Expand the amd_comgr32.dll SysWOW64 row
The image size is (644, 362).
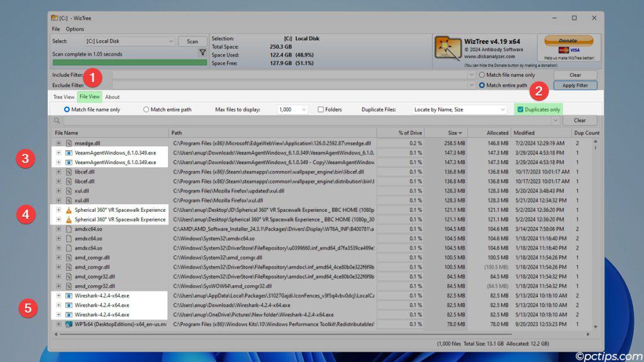tap(58, 286)
